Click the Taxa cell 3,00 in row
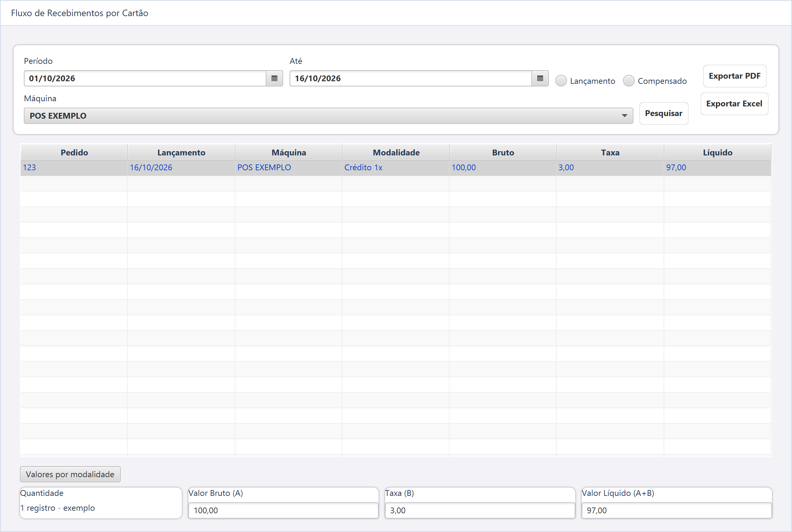Viewport: 792px width, 532px height. pos(610,168)
